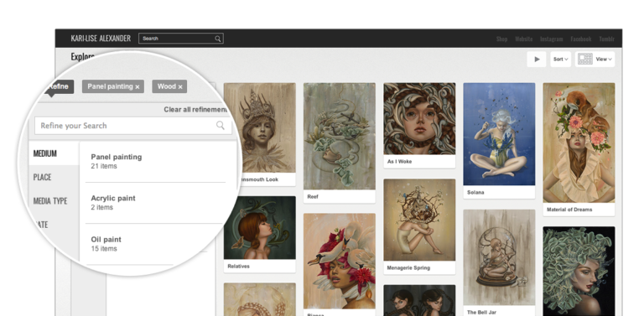Open the Website link in header
Screen dimensions: 644x316
(x=523, y=39)
